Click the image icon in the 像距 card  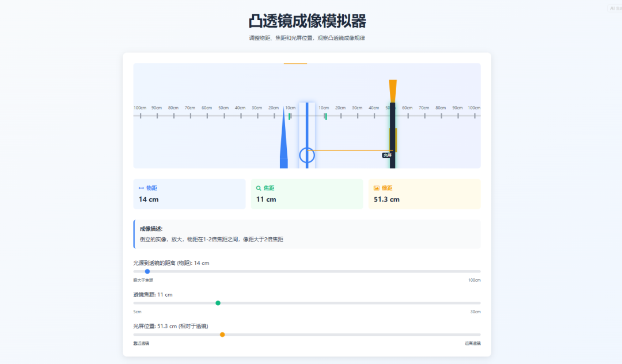376,188
